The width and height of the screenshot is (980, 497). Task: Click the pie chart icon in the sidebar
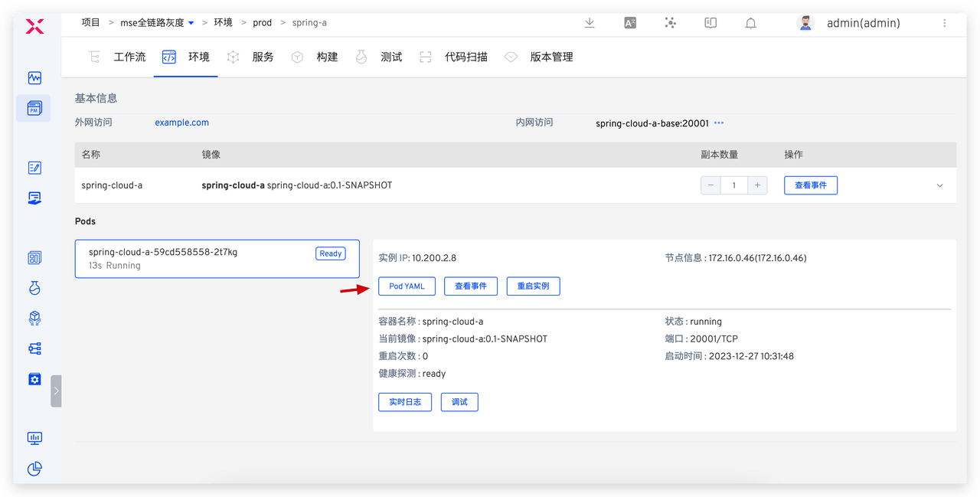click(34, 468)
